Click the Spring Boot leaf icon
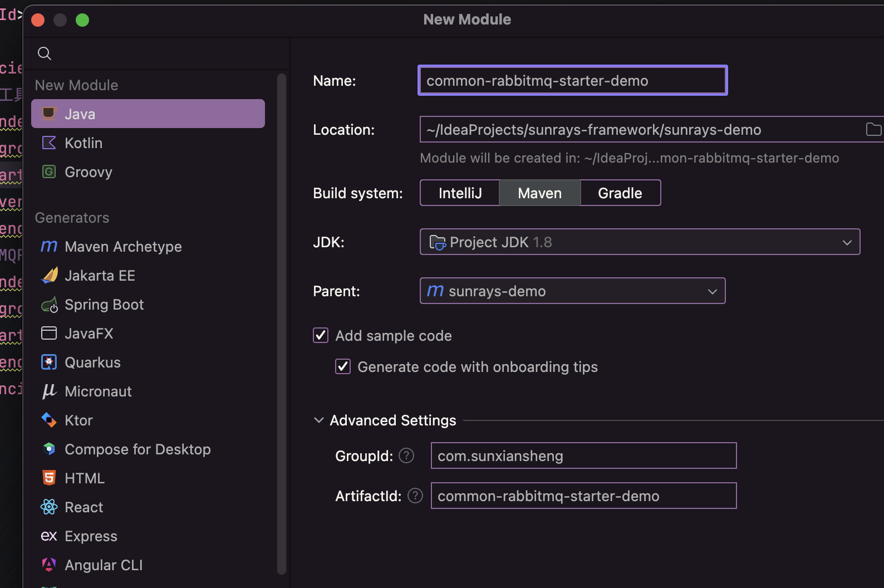This screenshot has width=884, height=588. [x=50, y=305]
